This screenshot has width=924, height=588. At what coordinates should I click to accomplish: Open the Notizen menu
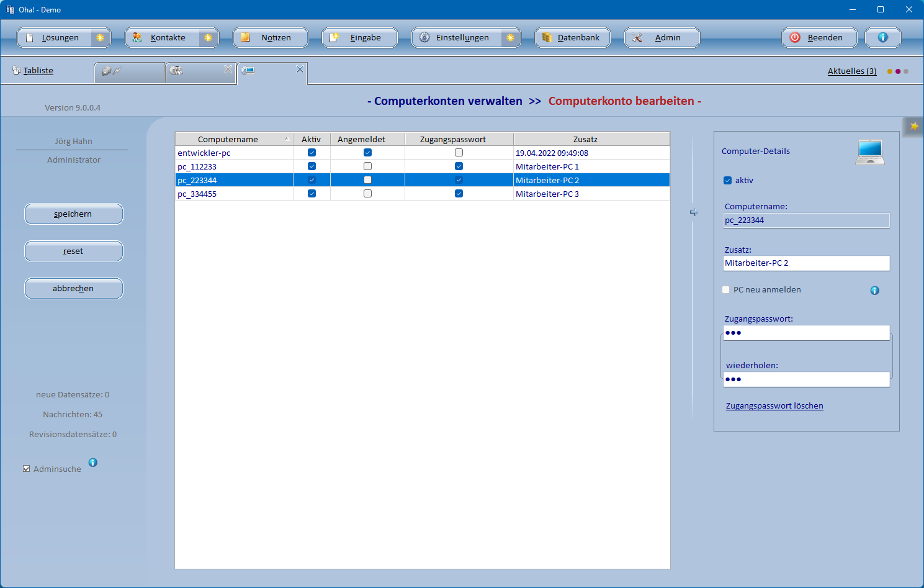[270, 38]
